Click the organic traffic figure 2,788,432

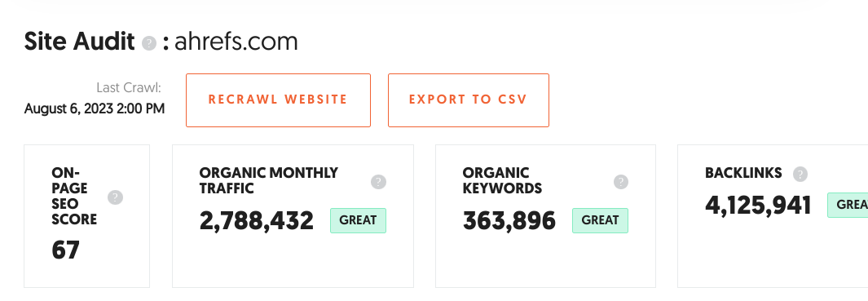(x=257, y=220)
